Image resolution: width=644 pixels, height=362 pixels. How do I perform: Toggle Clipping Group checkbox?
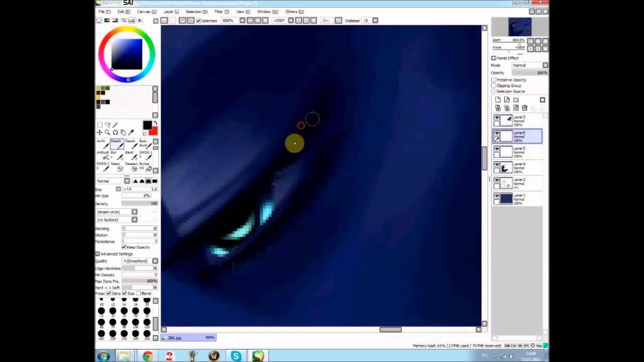494,85
